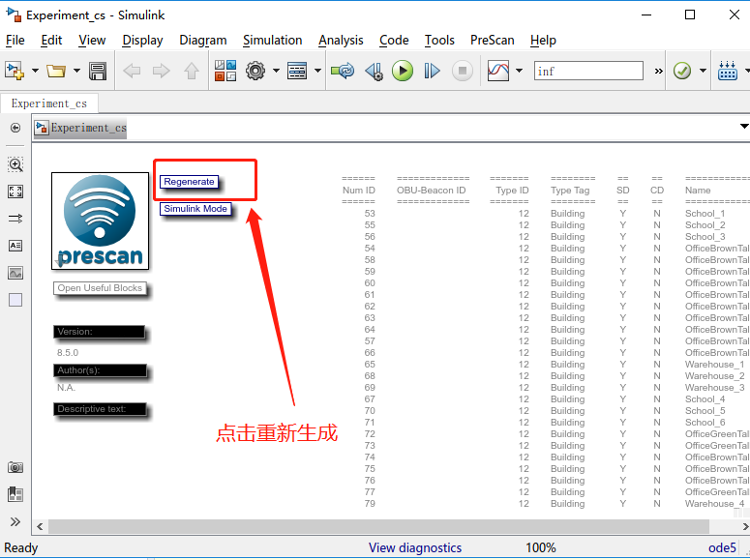
Task: Click the New Model toolbar icon
Action: tap(15, 71)
